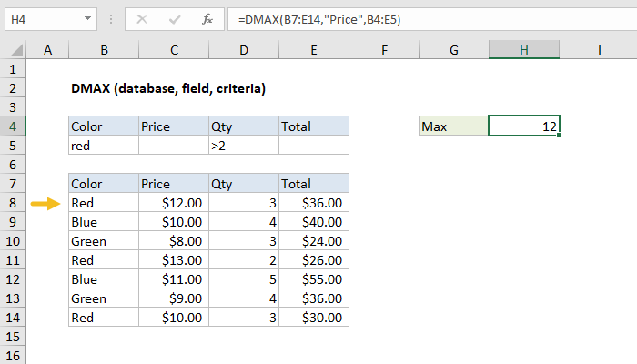
Task: Click the criteria cell containing '>2'
Action: pyautogui.click(x=244, y=146)
